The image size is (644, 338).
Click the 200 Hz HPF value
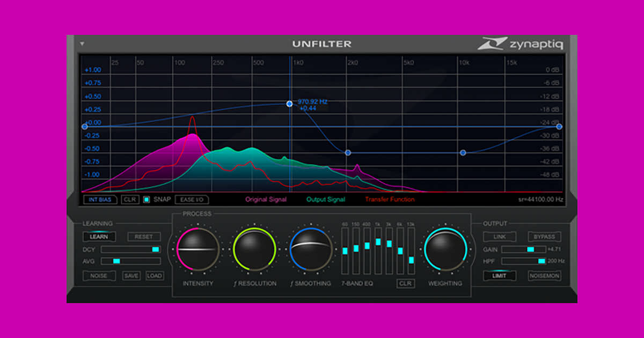click(x=556, y=261)
